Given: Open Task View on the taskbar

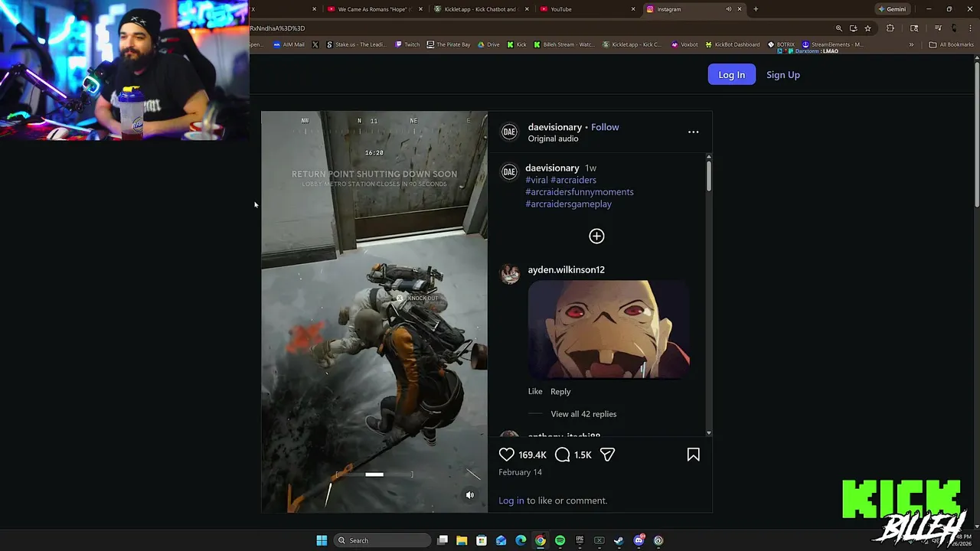Looking at the screenshot, I should [x=442, y=540].
